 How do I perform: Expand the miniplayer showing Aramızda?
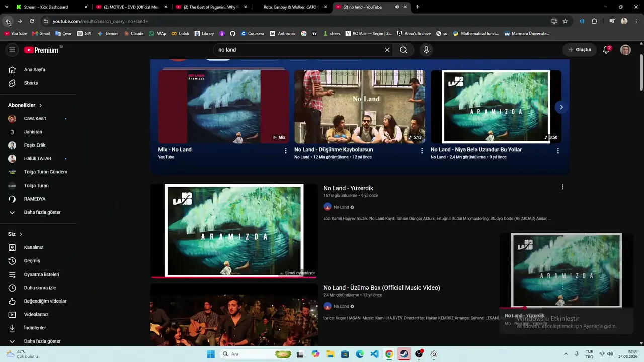click(x=566, y=270)
